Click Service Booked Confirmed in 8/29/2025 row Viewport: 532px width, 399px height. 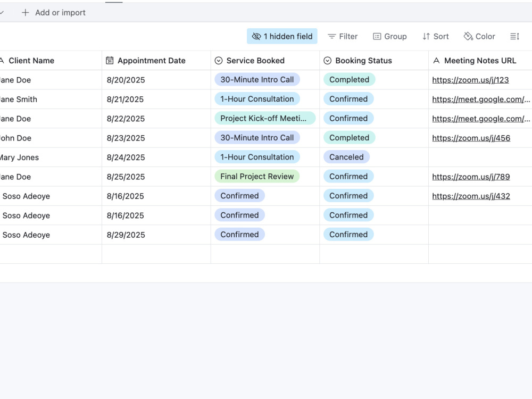[239, 235]
